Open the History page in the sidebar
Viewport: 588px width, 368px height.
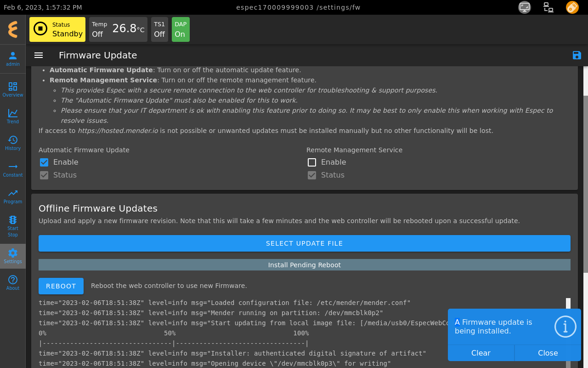(x=13, y=143)
